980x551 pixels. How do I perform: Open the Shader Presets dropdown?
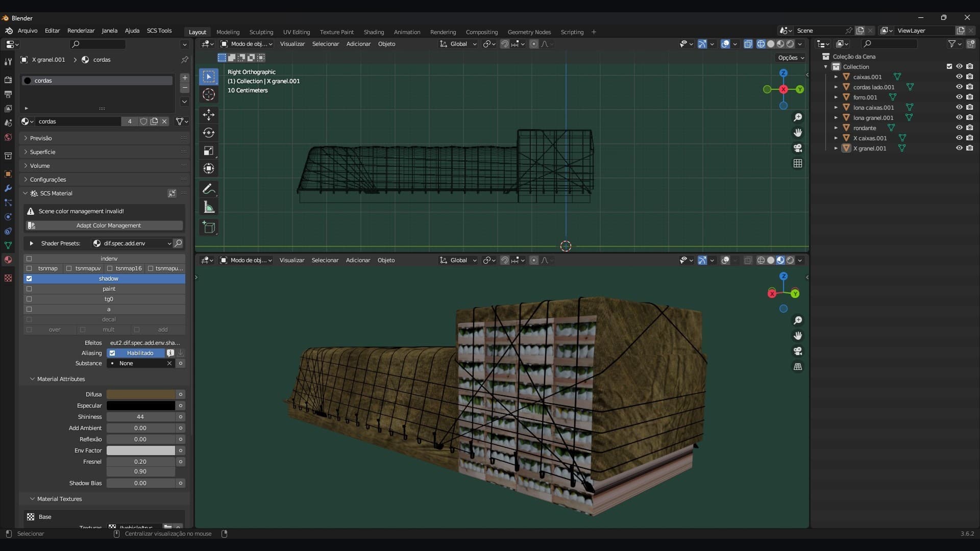pyautogui.click(x=132, y=243)
